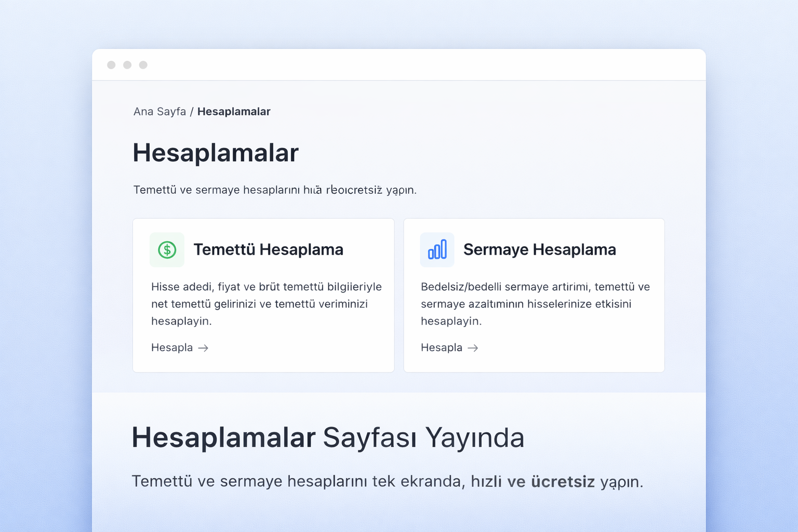Open Ana Sayfa from the breadcrumb
Viewport: 798px width, 532px height.
(159, 111)
